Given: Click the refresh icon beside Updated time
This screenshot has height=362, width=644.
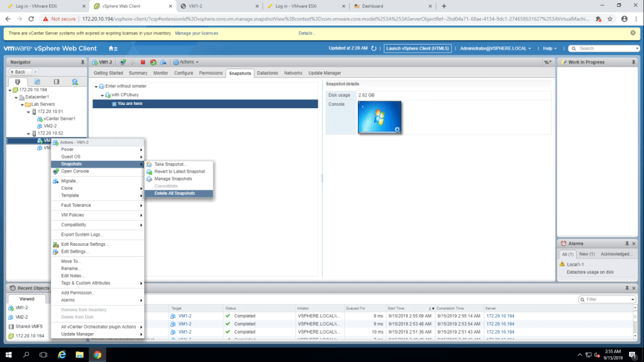Looking at the screenshot, I should pos(374,48).
